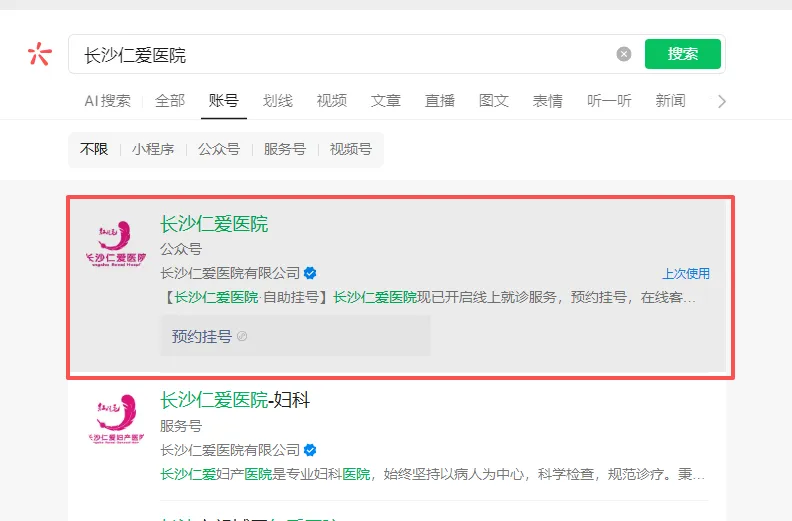Screen dimensions: 792x521
Task: Click the link icon next to 预约挂号
Action: tap(242, 336)
